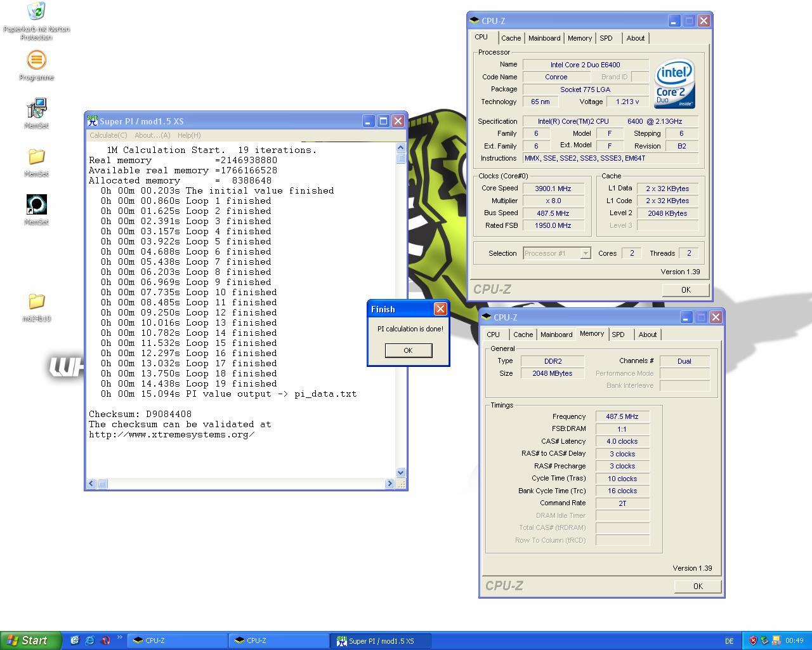Click the Multiplier value 'x 8.0'

click(x=553, y=201)
